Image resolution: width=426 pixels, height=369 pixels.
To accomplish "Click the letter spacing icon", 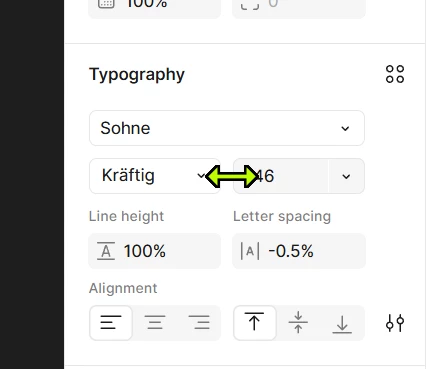I will (x=250, y=251).
